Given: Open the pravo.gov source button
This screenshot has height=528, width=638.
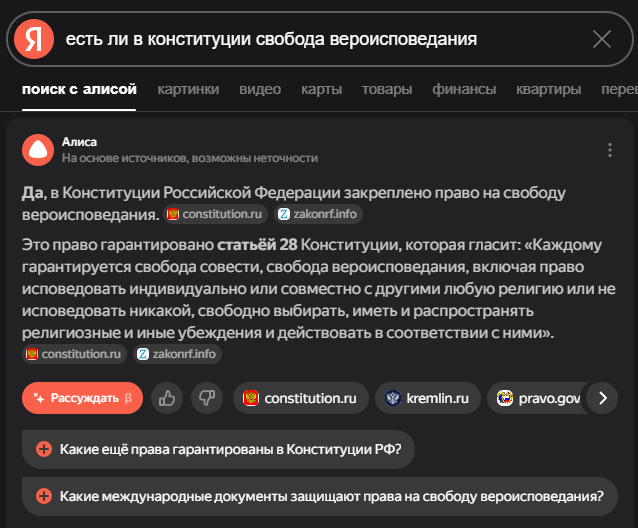Looking at the screenshot, I should [537, 398].
